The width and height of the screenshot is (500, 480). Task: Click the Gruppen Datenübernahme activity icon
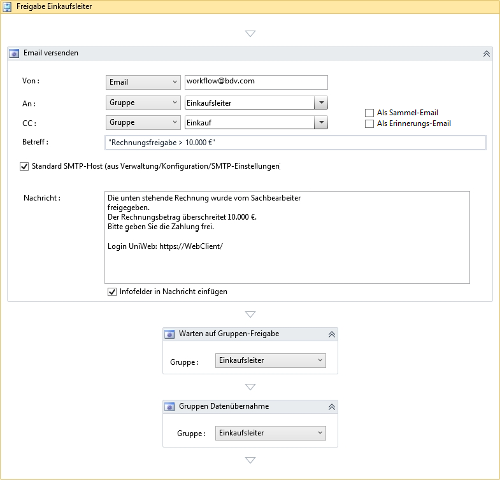click(x=170, y=407)
